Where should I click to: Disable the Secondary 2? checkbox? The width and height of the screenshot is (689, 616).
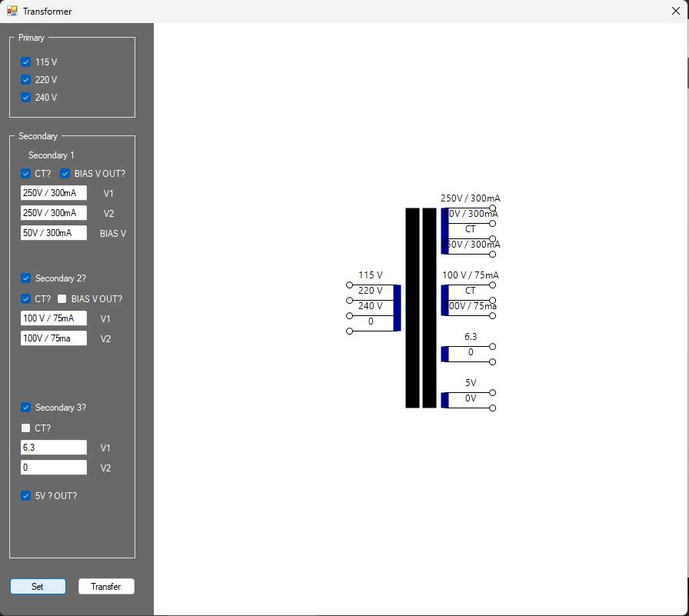click(25, 278)
